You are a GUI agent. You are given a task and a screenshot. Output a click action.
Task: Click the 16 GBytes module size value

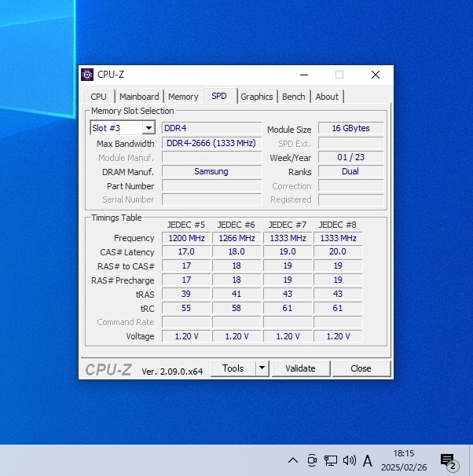pos(351,128)
